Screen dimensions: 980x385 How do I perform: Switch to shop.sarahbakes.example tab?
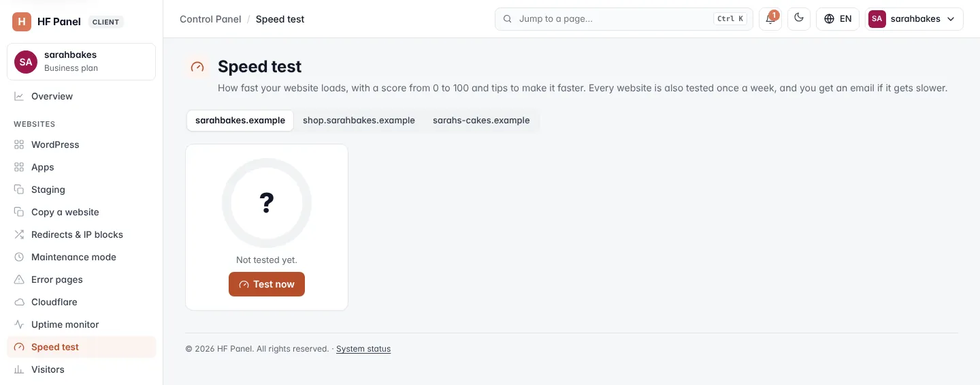(x=359, y=121)
